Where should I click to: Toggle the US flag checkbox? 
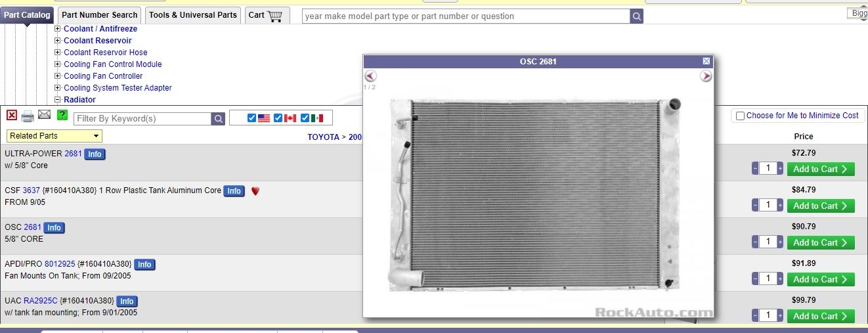click(252, 118)
